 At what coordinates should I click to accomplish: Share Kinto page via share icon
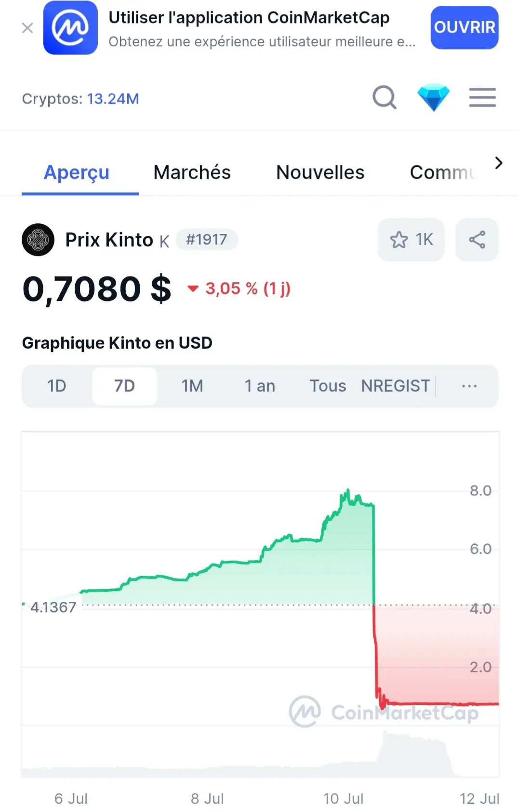coord(477,240)
